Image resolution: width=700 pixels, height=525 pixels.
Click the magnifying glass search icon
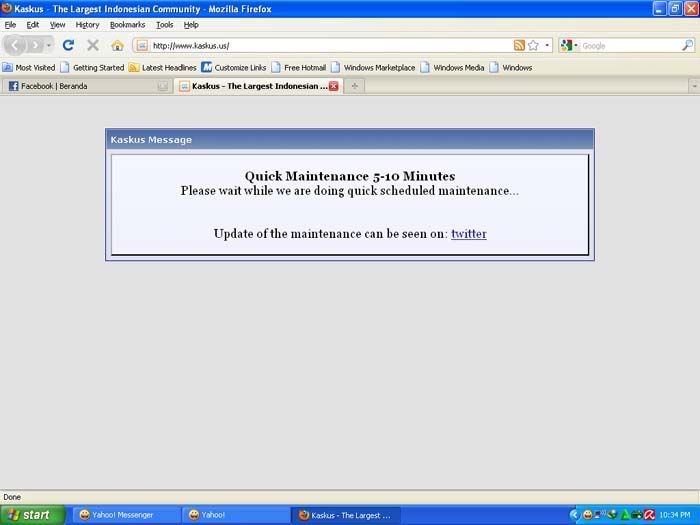pos(688,45)
